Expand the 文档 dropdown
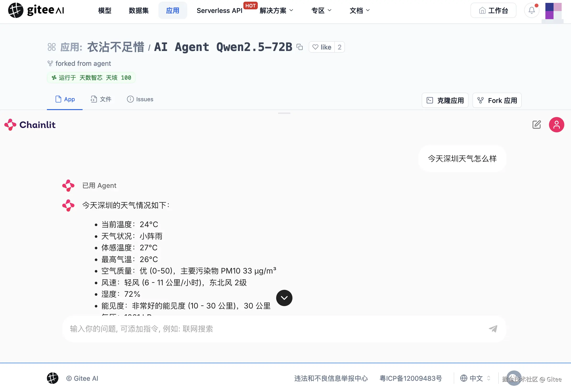Screen dimensions: 571x392 pyautogui.click(x=358, y=10)
